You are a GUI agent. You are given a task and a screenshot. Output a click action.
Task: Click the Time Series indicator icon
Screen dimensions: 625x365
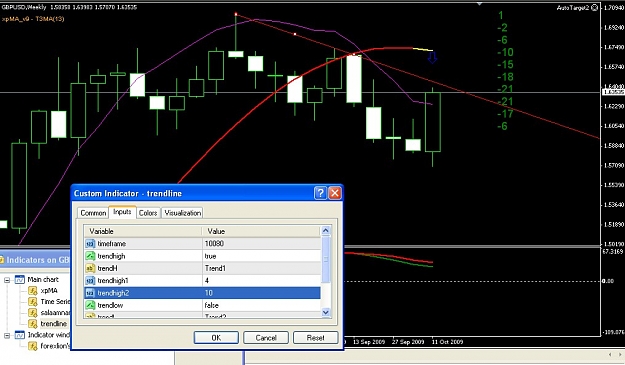pyautogui.click(x=33, y=302)
